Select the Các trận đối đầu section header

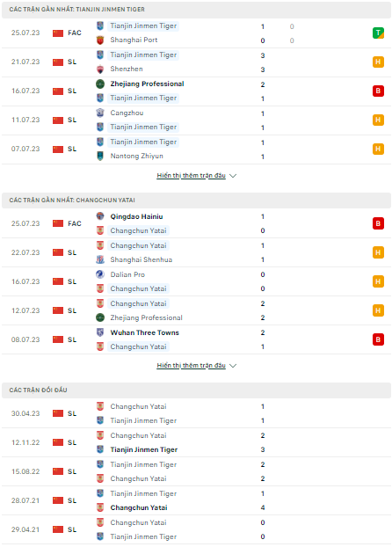point(196,390)
